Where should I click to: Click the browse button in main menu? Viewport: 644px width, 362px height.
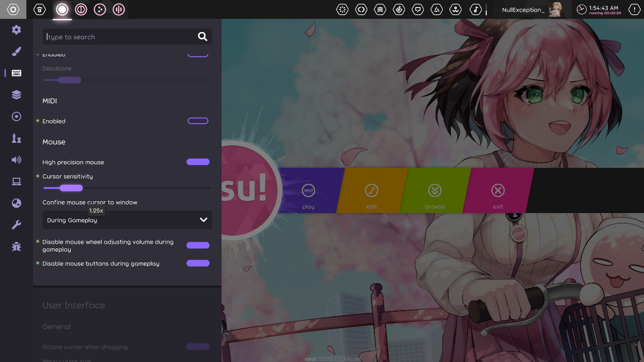(435, 190)
